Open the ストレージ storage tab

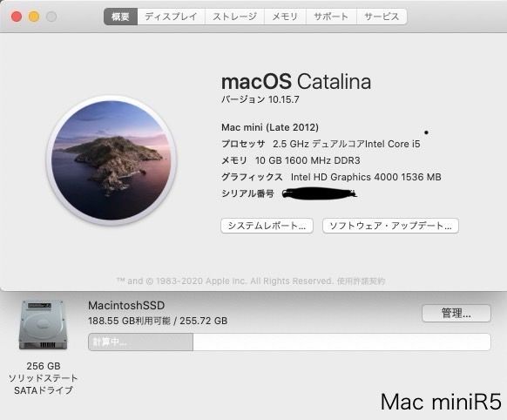click(x=234, y=17)
